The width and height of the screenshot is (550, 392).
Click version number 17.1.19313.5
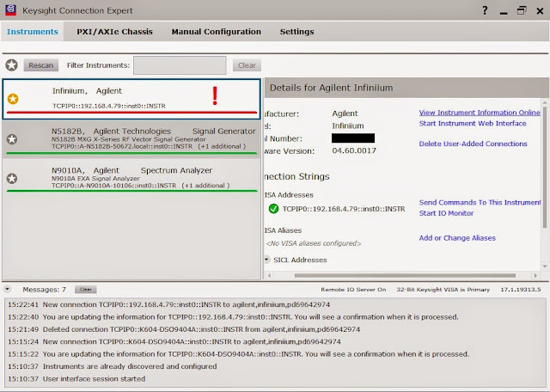[x=521, y=290]
